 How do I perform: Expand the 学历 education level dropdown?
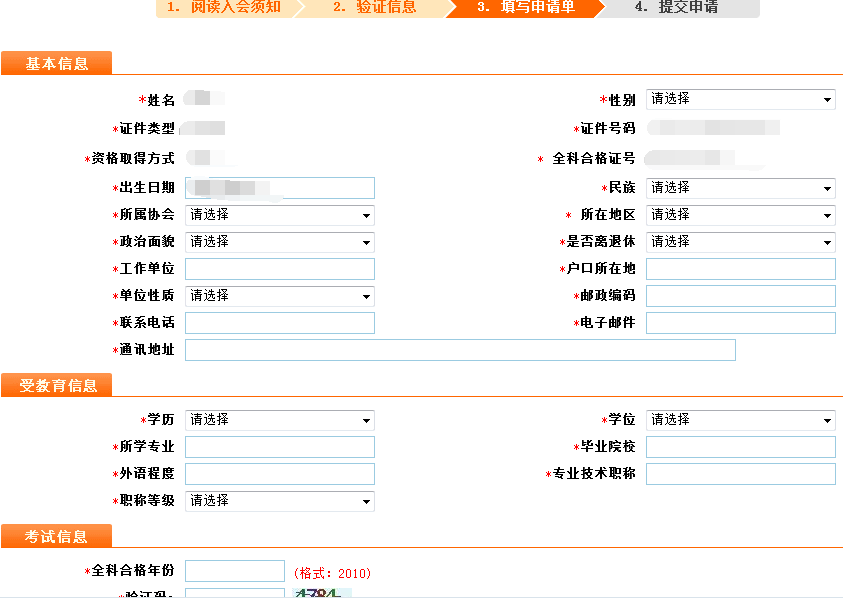(279, 420)
